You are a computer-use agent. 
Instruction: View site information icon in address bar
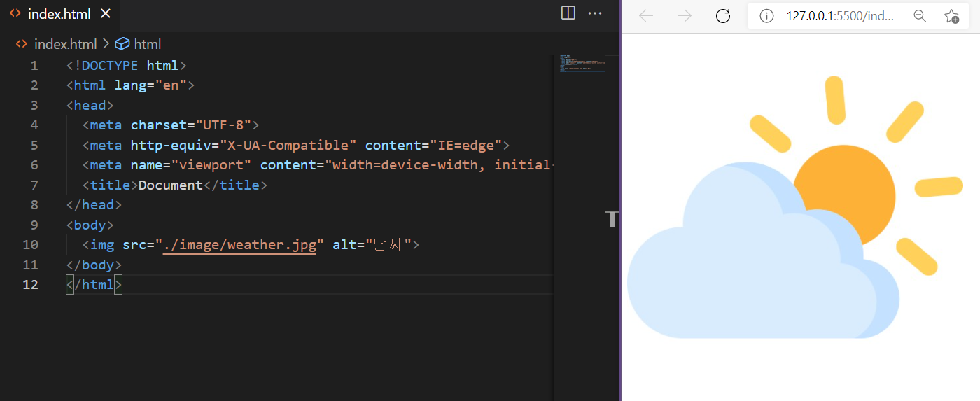click(x=766, y=16)
